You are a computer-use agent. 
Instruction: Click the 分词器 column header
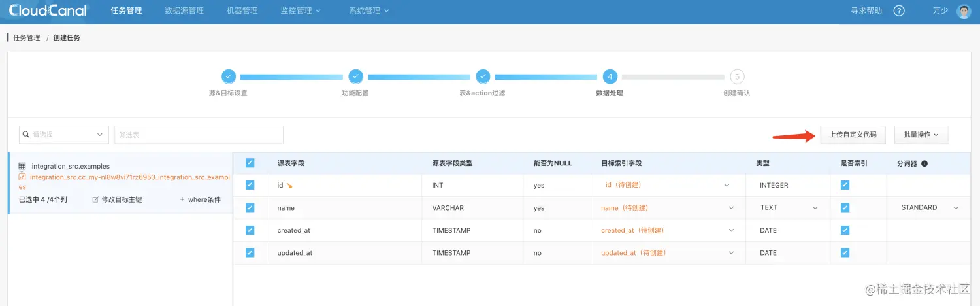907,163
